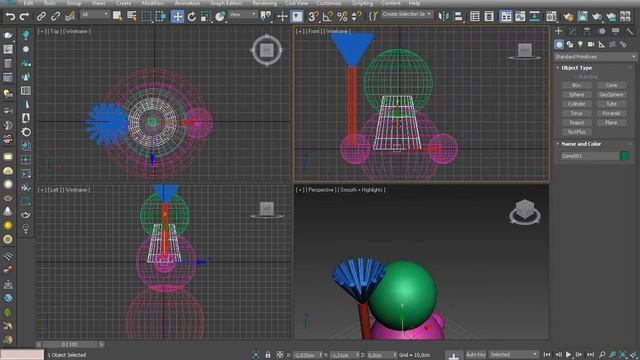640x360 pixels.
Task: Click the Play Animation button
Action: [568, 355]
